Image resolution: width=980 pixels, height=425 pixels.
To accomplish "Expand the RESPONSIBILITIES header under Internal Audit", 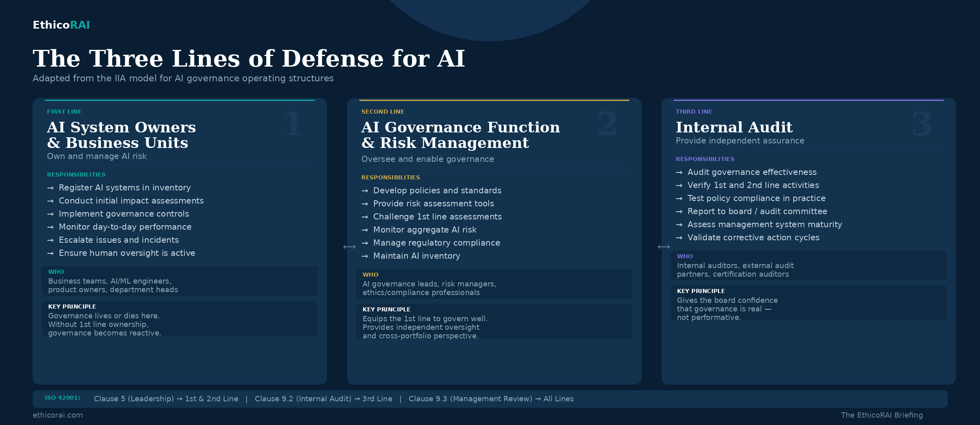I will pos(705,159).
